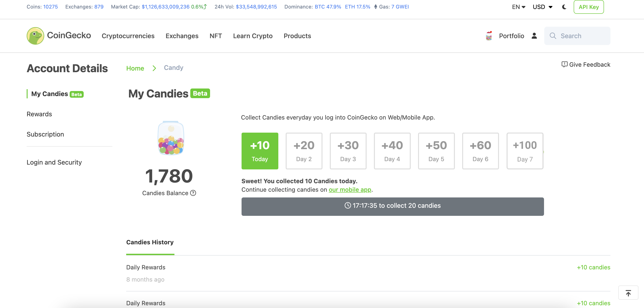Click the CoinGecko gecko logo
644x308 pixels.
[35, 36]
